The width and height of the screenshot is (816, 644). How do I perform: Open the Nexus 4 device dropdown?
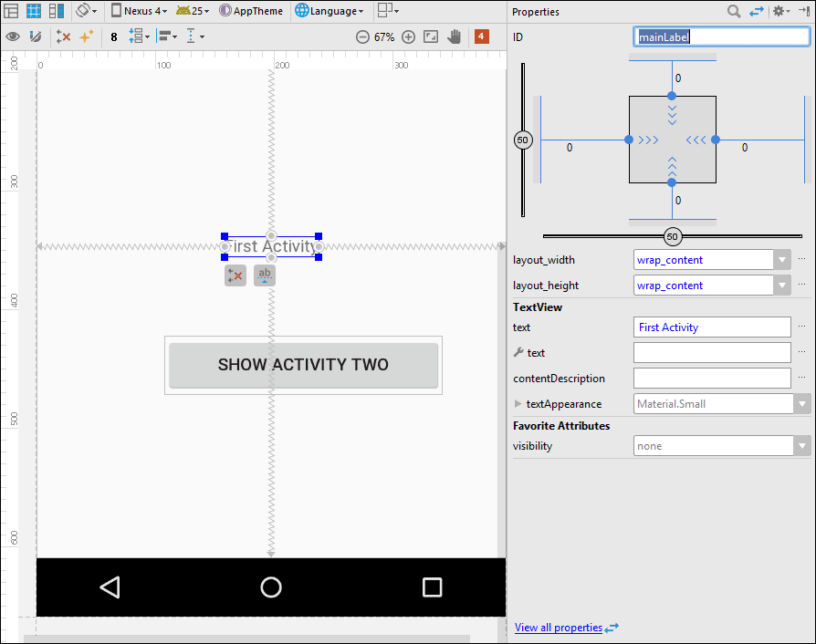140,11
